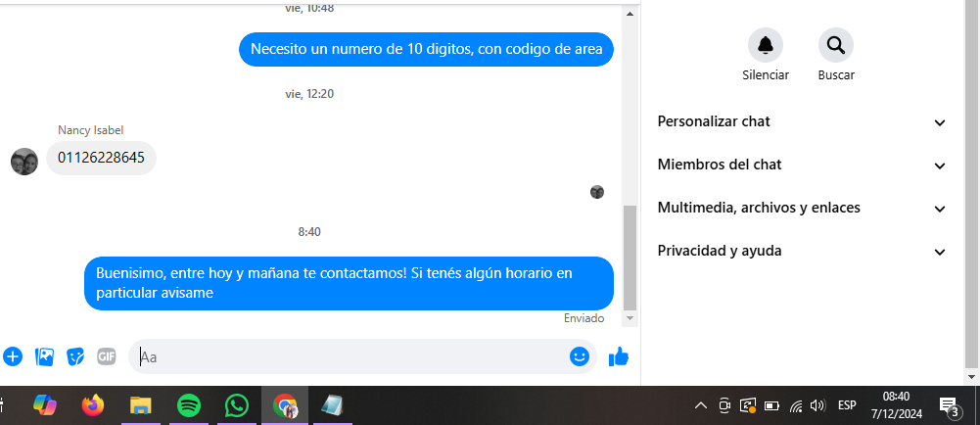Choose a sticker icon
The image size is (980, 425).
coord(75,356)
